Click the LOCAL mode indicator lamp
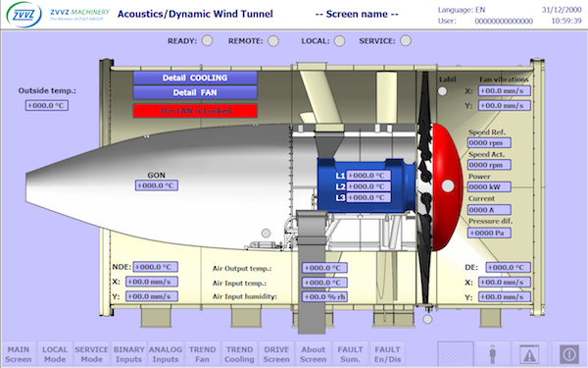The width and height of the screenshot is (588, 368). [x=340, y=40]
